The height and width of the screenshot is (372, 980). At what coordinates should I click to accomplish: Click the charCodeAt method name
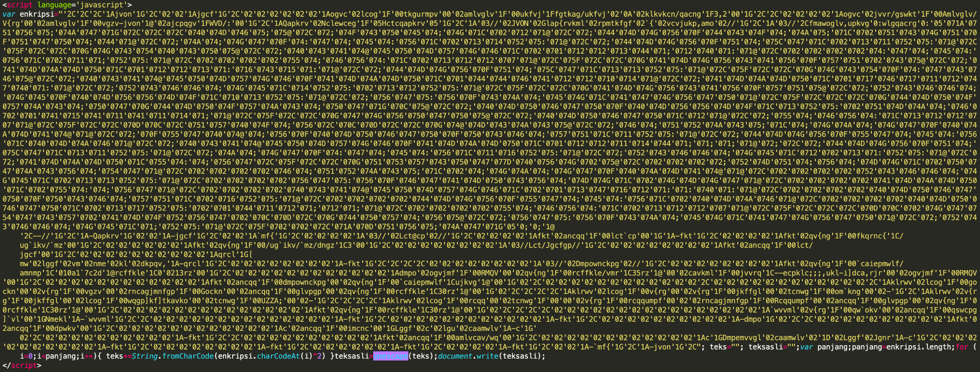pyautogui.click(x=278, y=356)
